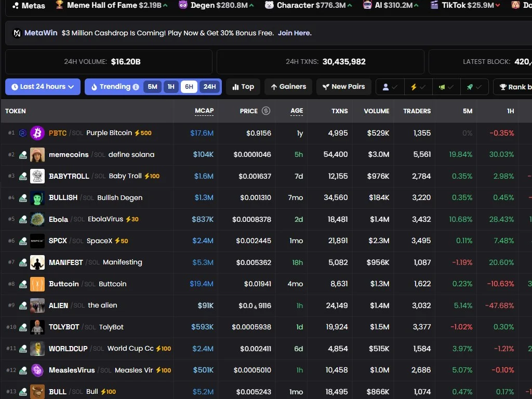Click the 24H VOLUME $16.20B stat
This screenshot has width=532, height=399.
tap(109, 62)
